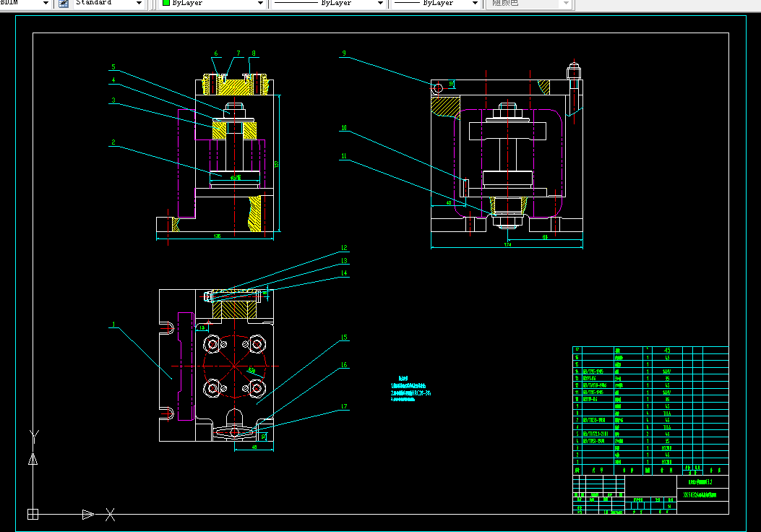Select part balloon number 3 label

(113, 100)
